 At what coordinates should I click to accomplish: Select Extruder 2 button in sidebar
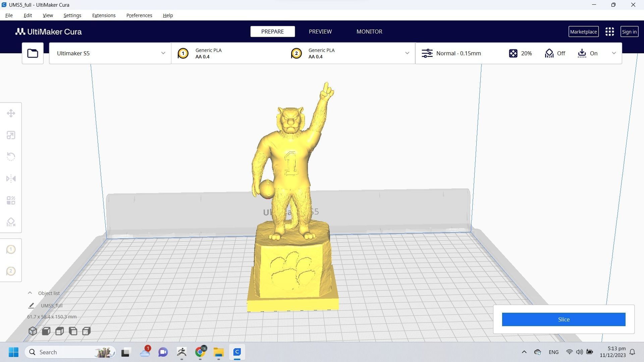[x=11, y=271]
